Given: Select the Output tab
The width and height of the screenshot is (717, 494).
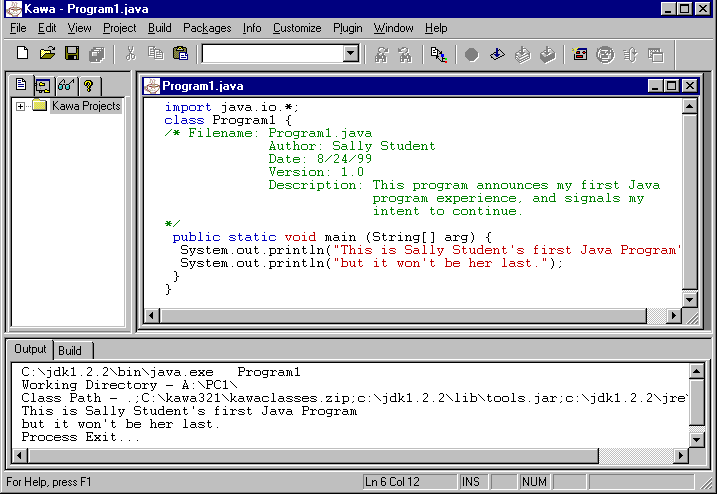Looking at the screenshot, I should coord(30,349).
